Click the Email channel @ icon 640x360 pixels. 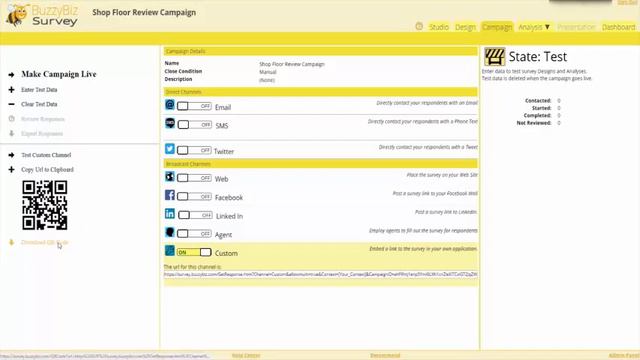click(x=170, y=105)
